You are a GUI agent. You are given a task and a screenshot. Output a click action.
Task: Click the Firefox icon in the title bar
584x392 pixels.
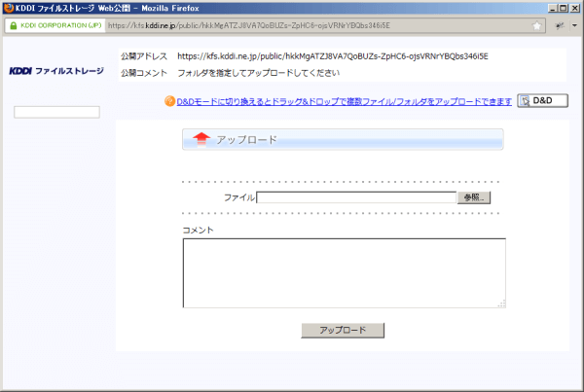[x=9, y=8]
